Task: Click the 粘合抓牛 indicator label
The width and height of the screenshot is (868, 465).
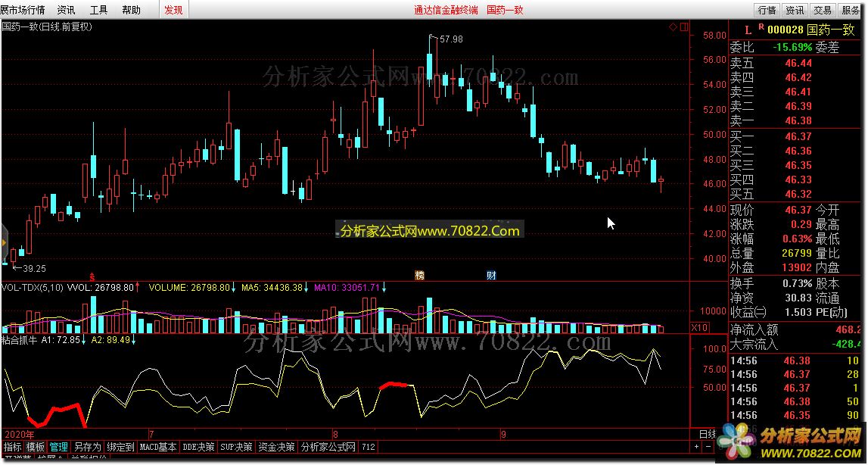Action: coord(20,340)
